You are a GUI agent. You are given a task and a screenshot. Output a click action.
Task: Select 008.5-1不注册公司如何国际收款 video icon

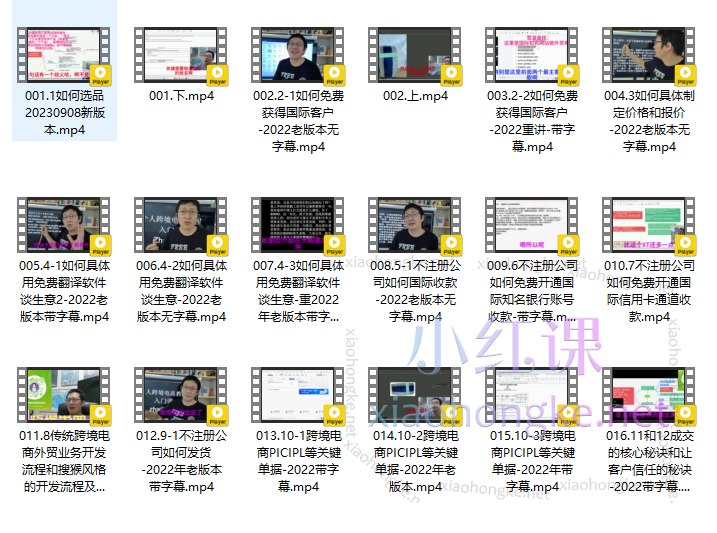click(x=415, y=225)
